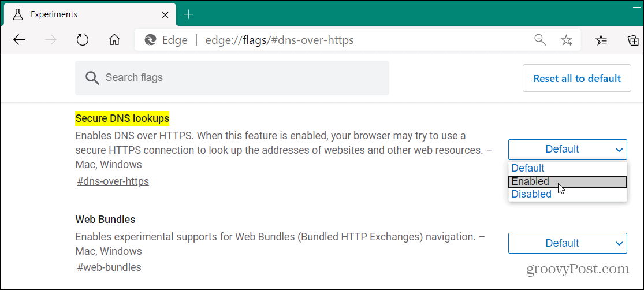The width and height of the screenshot is (644, 290).
Task: Open a new tab with plus button
Action: (188, 15)
